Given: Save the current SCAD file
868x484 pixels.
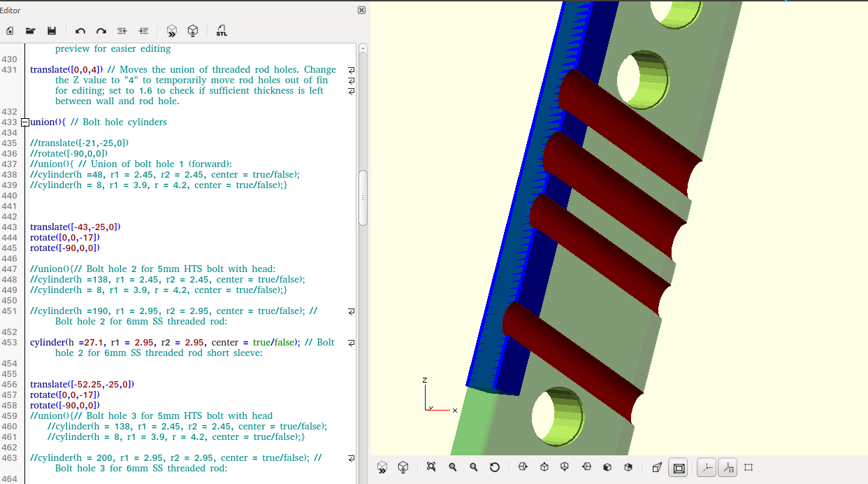Looking at the screenshot, I should pos(52,31).
